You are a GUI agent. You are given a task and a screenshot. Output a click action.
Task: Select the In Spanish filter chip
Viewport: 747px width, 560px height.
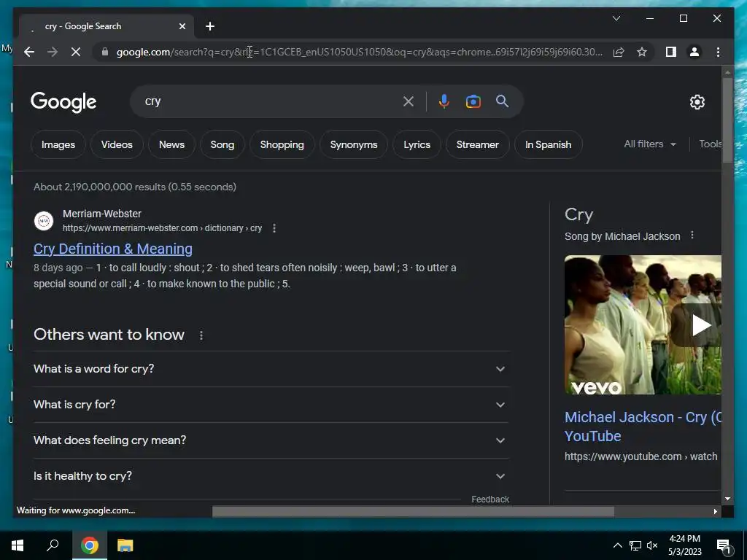tap(549, 145)
